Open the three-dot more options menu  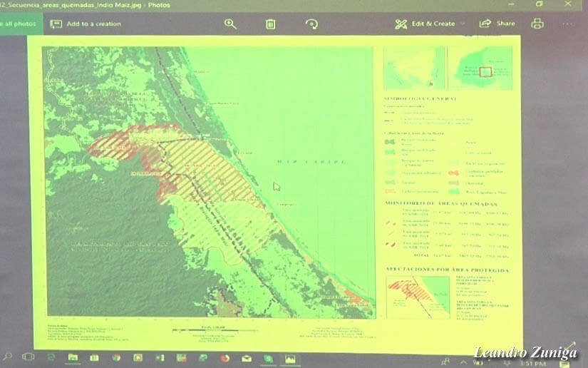pyautogui.click(x=568, y=24)
